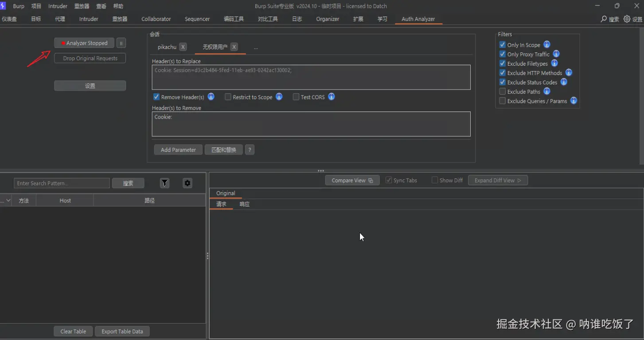Switch to the Collaborator tab

[x=156, y=19]
